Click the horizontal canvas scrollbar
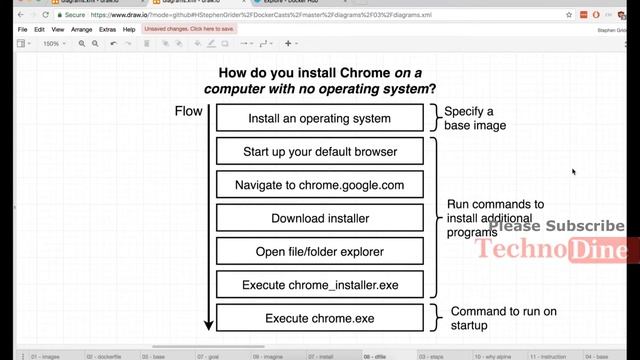The image size is (640, 360). (208, 347)
